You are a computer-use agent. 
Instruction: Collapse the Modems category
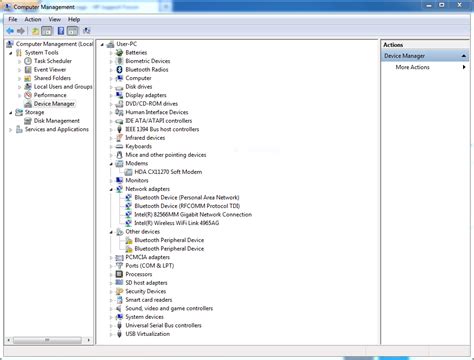(111, 164)
